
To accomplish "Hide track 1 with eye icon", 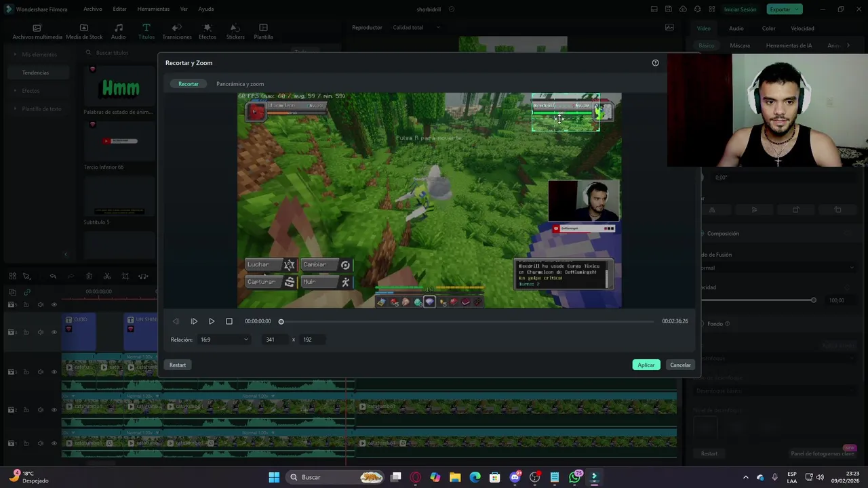I will point(54,443).
